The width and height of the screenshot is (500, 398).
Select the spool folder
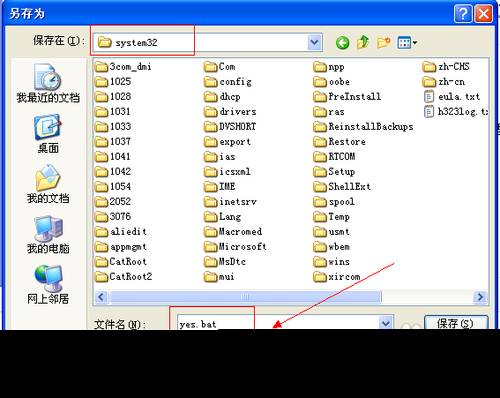[x=334, y=202]
